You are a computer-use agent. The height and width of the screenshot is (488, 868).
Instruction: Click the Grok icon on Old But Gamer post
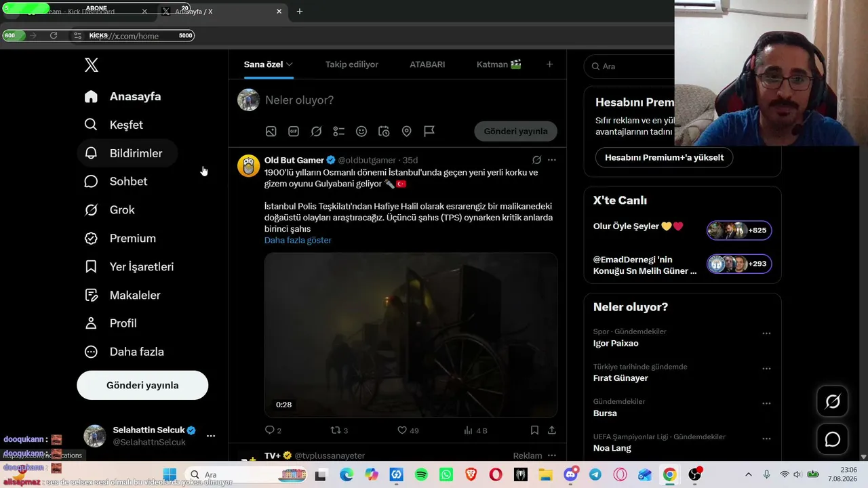click(536, 160)
